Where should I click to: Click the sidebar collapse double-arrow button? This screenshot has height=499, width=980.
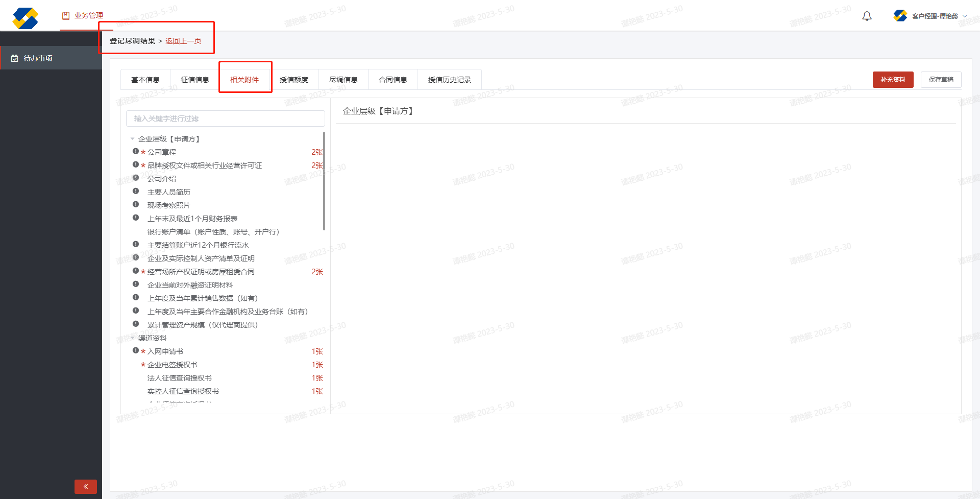pyautogui.click(x=86, y=486)
